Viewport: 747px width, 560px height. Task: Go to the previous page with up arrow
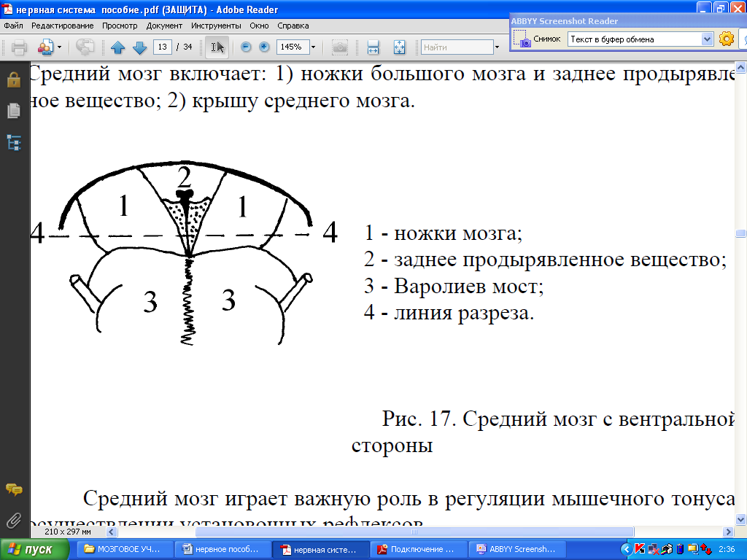(117, 47)
